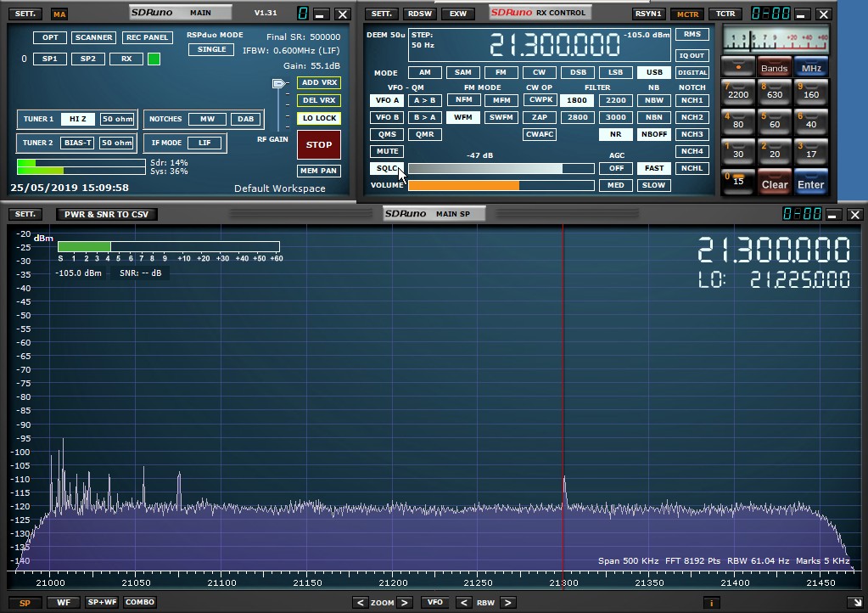
Task: Enable the NCH1 notch filter
Action: [692, 100]
